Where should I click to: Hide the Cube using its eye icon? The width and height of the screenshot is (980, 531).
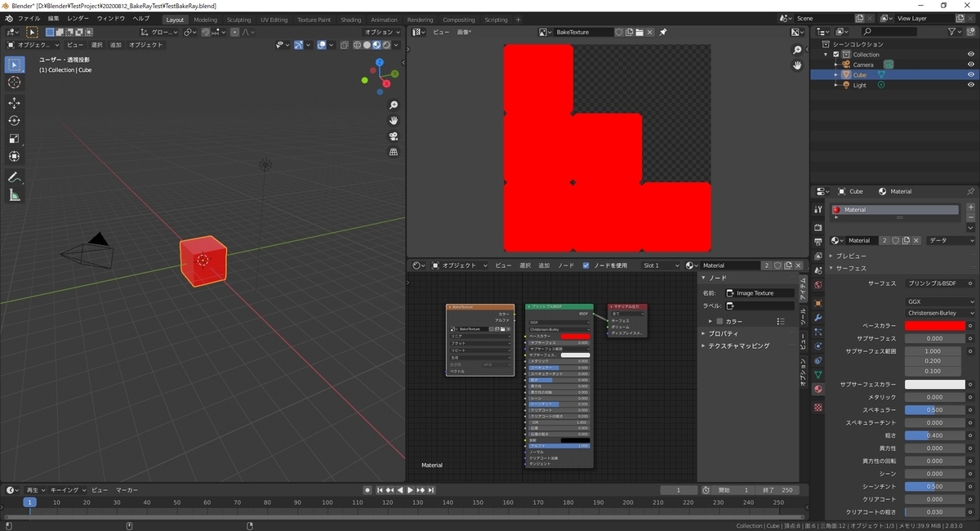(971, 74)
